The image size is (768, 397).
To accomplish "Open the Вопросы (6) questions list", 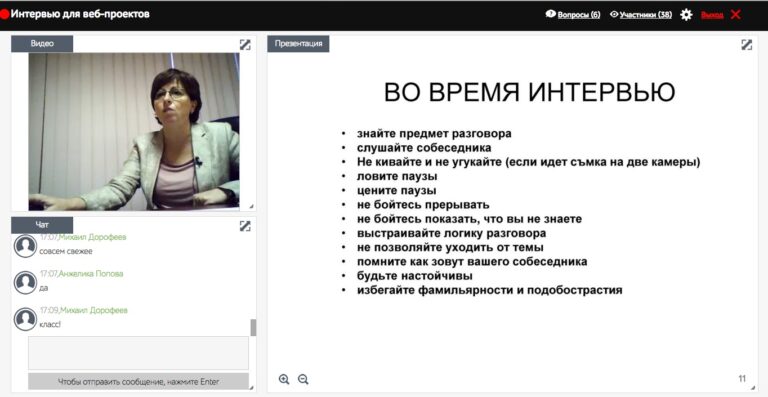I will (573, 15).
